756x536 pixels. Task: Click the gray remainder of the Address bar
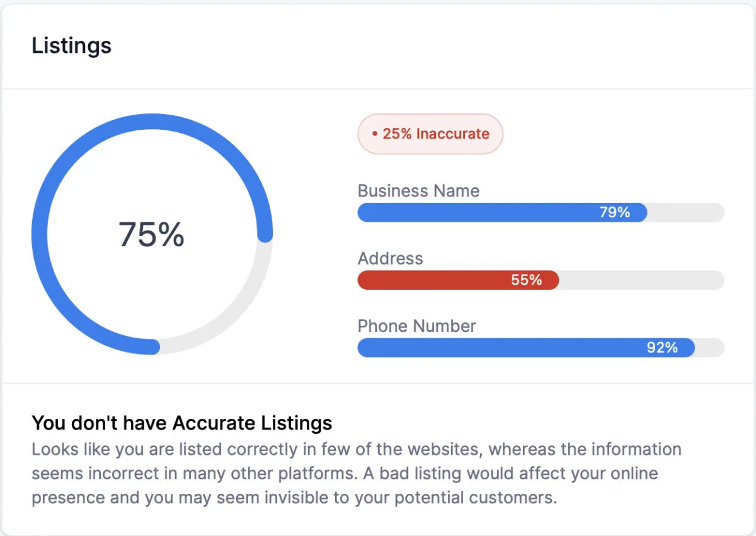641,280
